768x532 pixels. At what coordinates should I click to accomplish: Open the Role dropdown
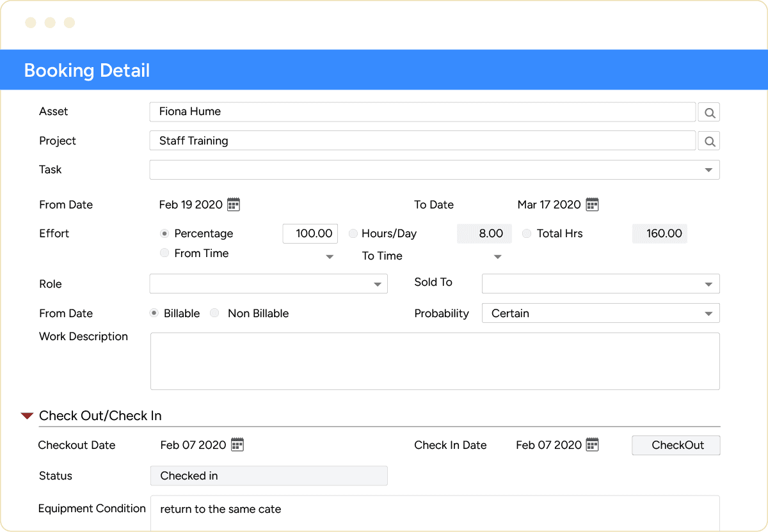coord(378,283)
